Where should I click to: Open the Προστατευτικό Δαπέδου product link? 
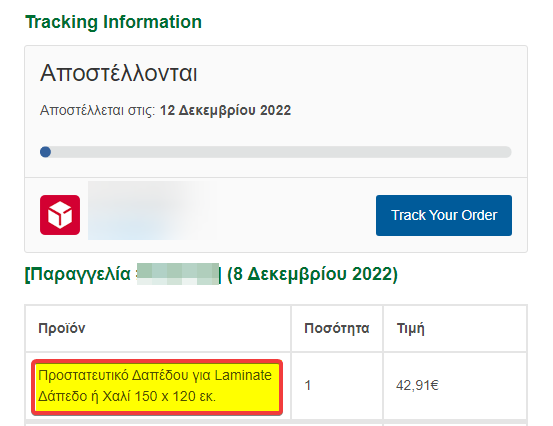(155, 385)
